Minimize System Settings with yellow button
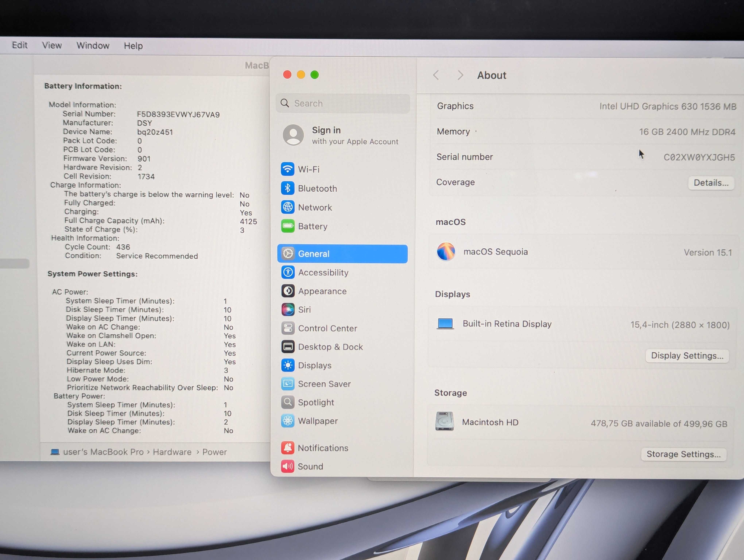 pos(301,74)
